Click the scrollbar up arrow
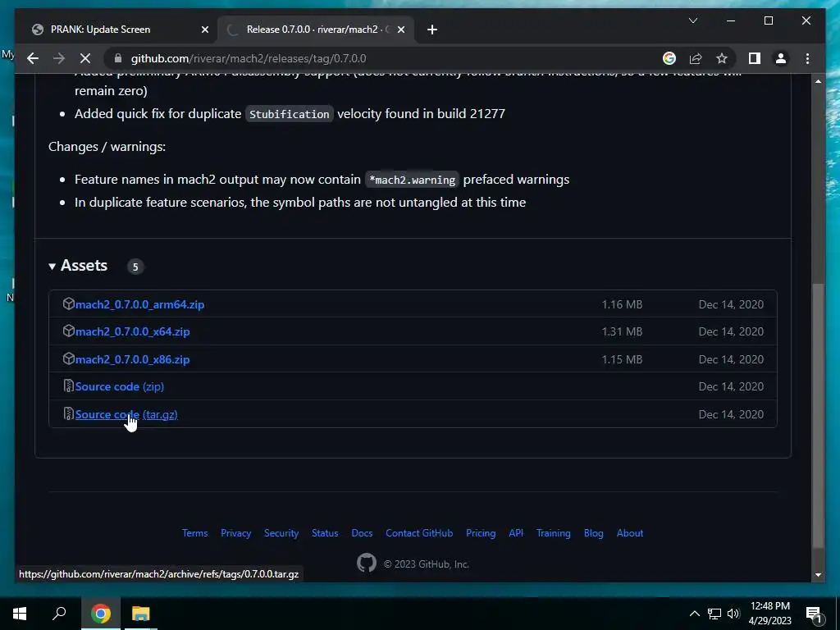 [818, 81]
